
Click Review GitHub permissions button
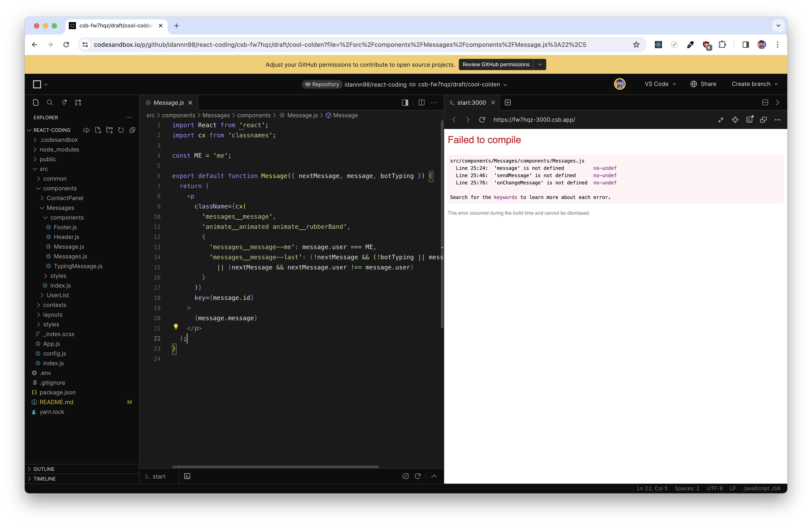coord(496,64)
